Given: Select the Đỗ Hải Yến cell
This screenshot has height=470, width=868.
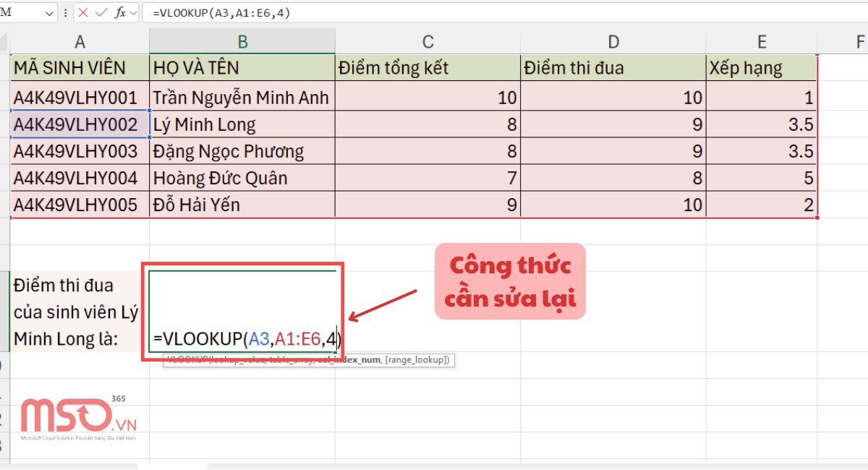Looking at the screenshot, I should [x=242, y=205].
